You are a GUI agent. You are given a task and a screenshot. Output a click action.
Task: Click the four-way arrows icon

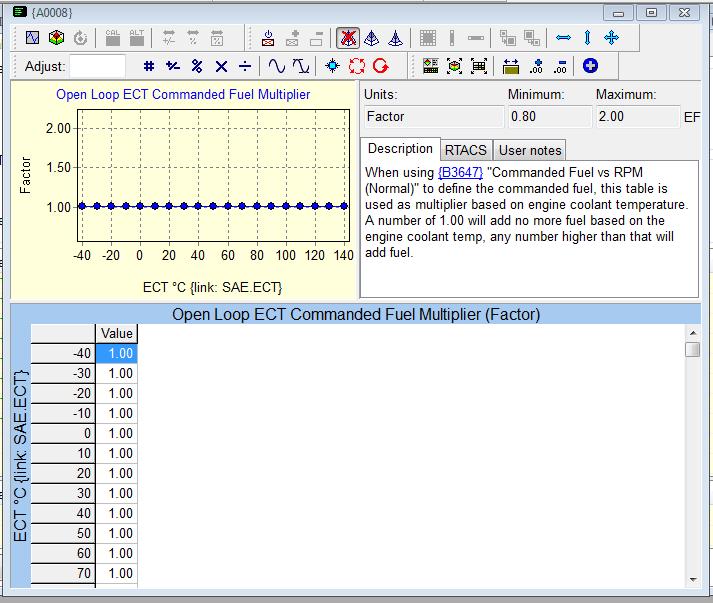click(612, 38)
